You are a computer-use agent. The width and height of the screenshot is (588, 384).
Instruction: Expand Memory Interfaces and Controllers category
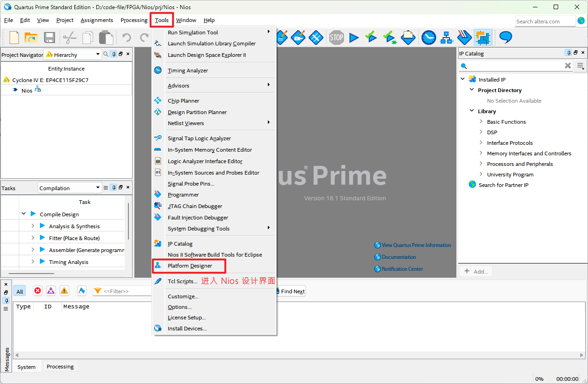click(x=481, y=153)
